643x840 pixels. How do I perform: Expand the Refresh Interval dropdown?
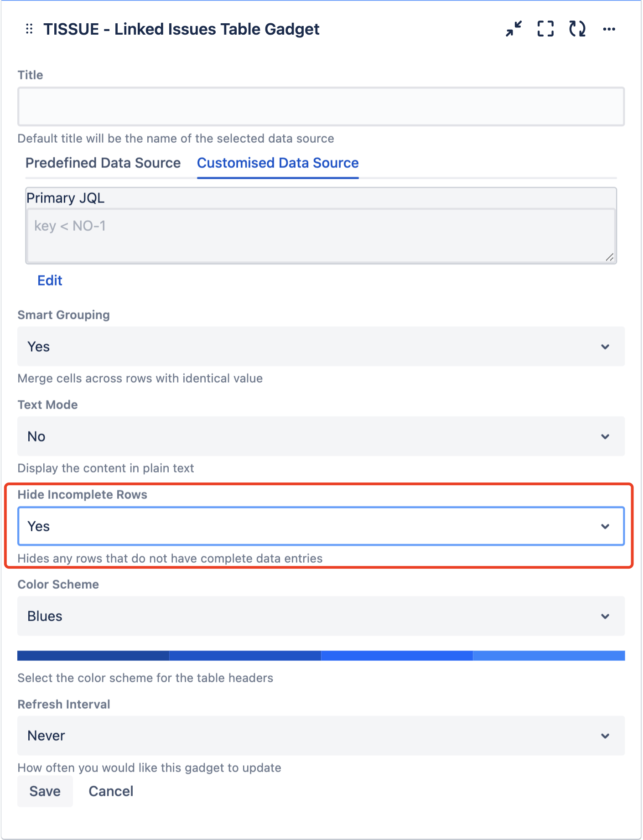point(321,736)
